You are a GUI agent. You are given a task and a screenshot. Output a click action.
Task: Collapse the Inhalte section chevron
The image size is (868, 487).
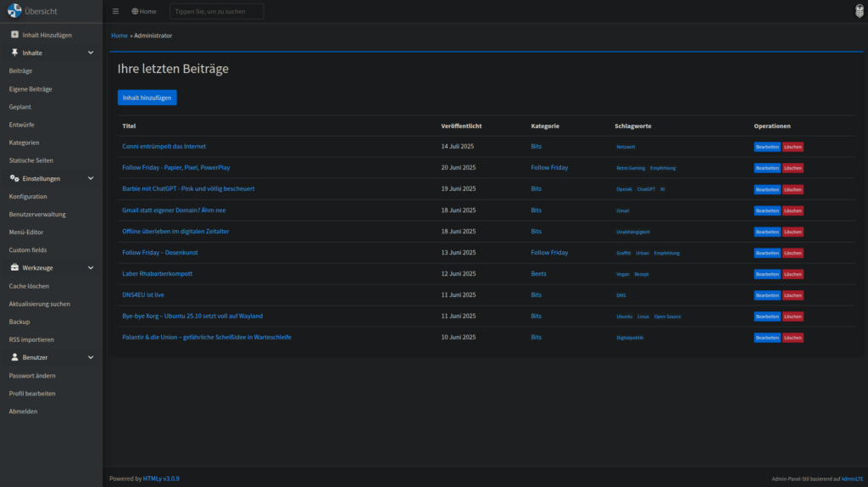coord(91,53)
